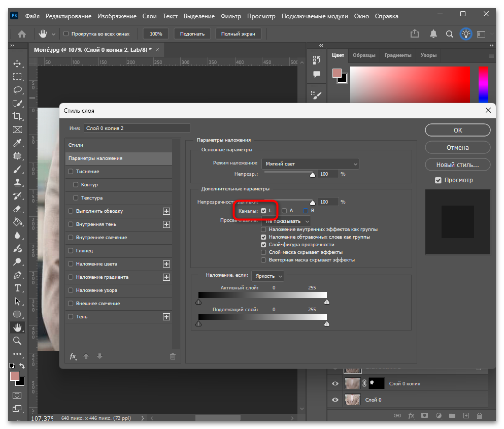Click the hue spectrum strip in Цвет panel
The height and width of the screenshot is (429, 504).
pyautogui.click(x=483, y=85)
